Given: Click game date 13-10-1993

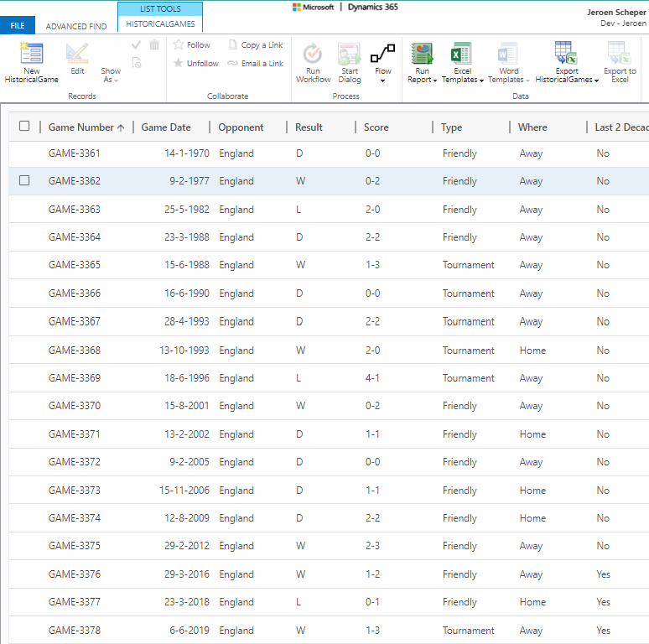Looking at the screenshot, I should coord(184,351).
